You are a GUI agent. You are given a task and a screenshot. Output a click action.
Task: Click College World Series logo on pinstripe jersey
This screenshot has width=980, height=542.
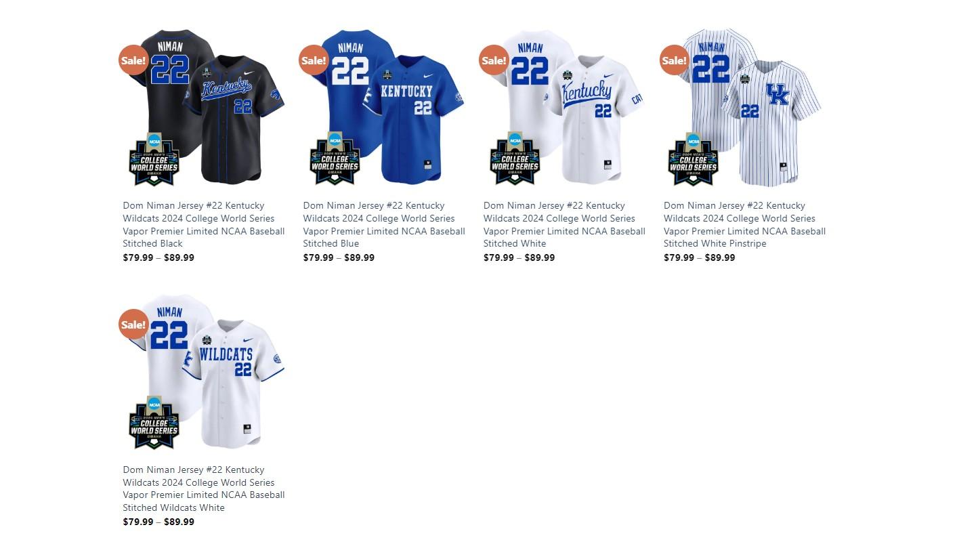694,159
